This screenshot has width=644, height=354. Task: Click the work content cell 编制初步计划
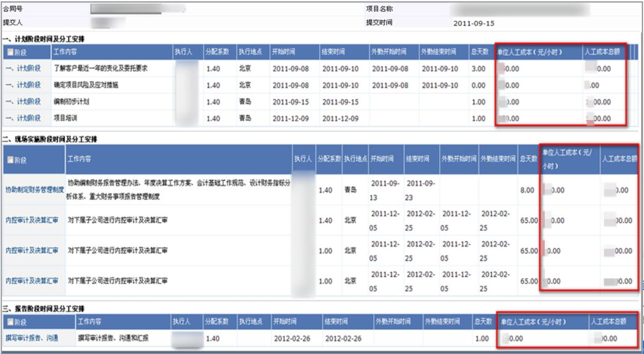71,102
